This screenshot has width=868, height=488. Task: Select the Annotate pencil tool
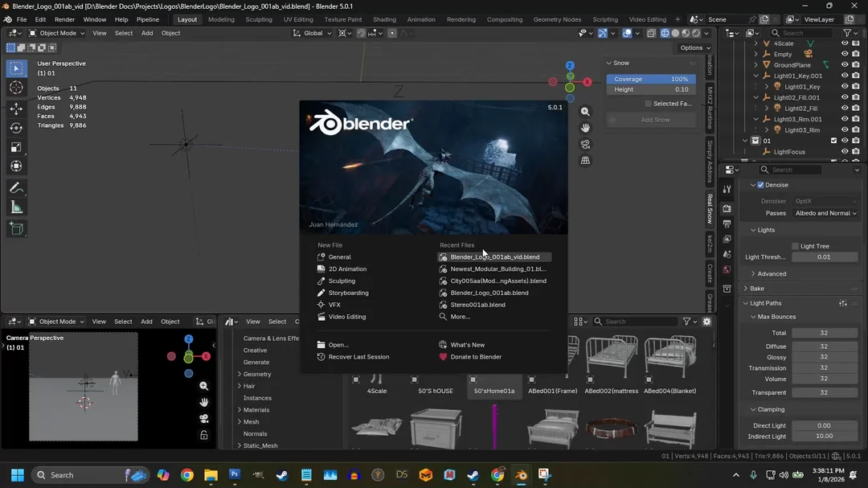(x=16, y=188)
